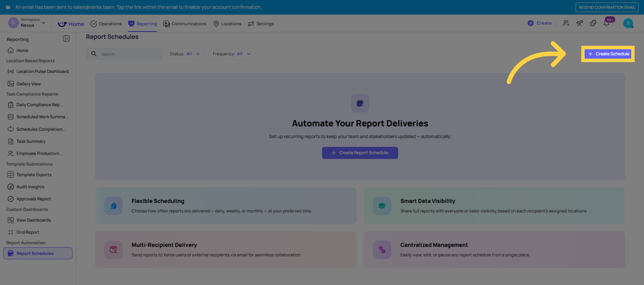Open the user profile avatar X
This screenshot has height=285, width=644.
628,23
